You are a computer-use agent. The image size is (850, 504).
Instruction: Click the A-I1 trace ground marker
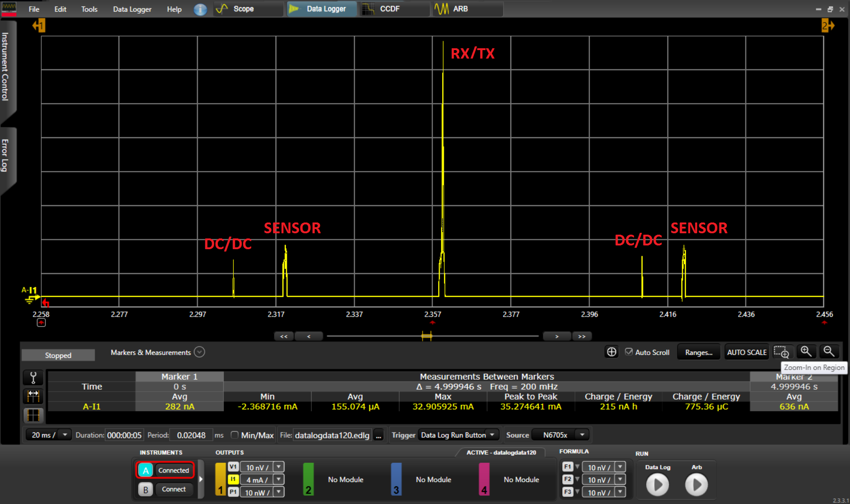31,295
